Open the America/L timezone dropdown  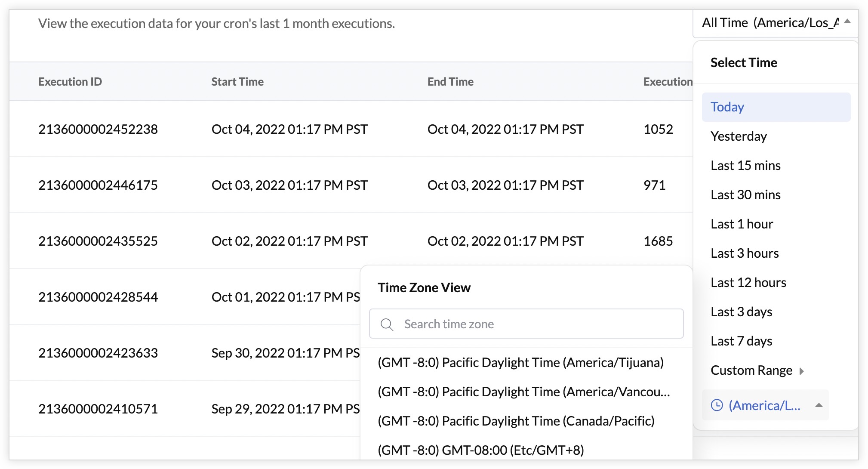[766, 405]
